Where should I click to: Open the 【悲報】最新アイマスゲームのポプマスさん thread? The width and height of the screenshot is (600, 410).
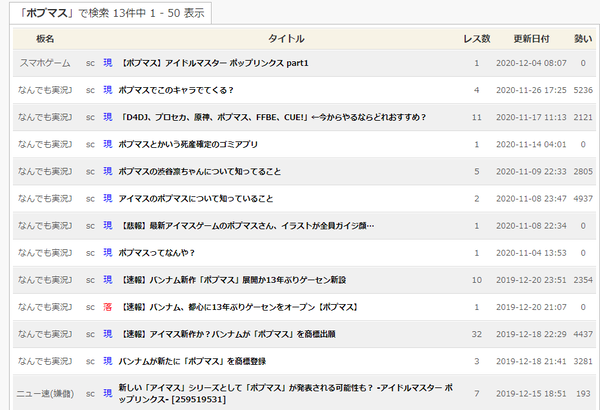coord(246,226)
